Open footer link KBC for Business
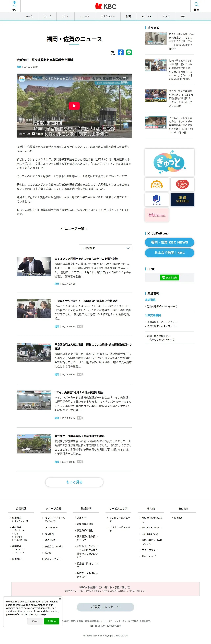Viewport: 211px width, 644px height. (151, 528)
